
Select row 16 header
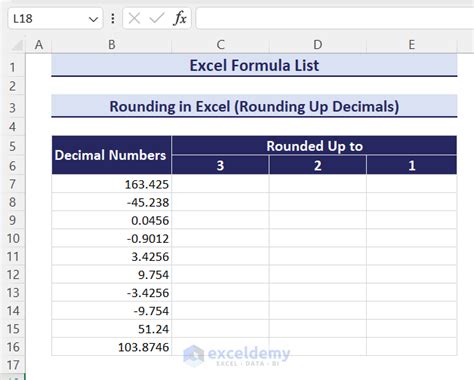(x=13, y=347)
